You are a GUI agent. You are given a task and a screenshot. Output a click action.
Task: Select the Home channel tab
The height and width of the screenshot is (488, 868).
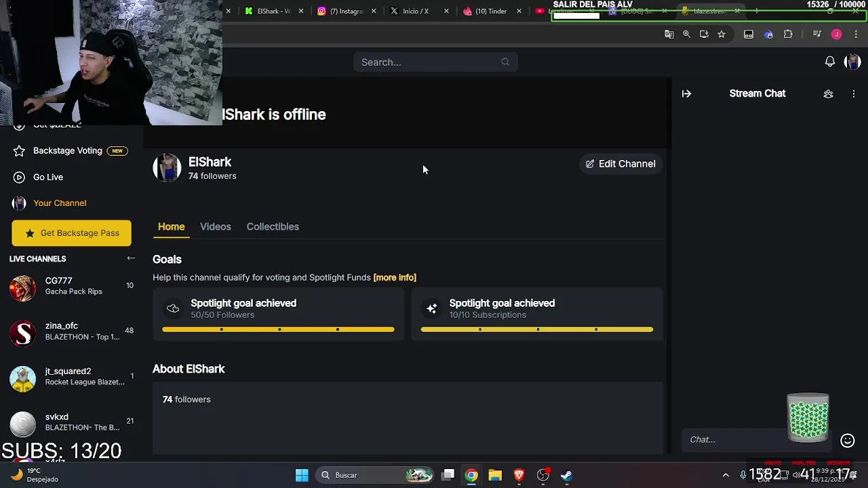coord(171,226)
